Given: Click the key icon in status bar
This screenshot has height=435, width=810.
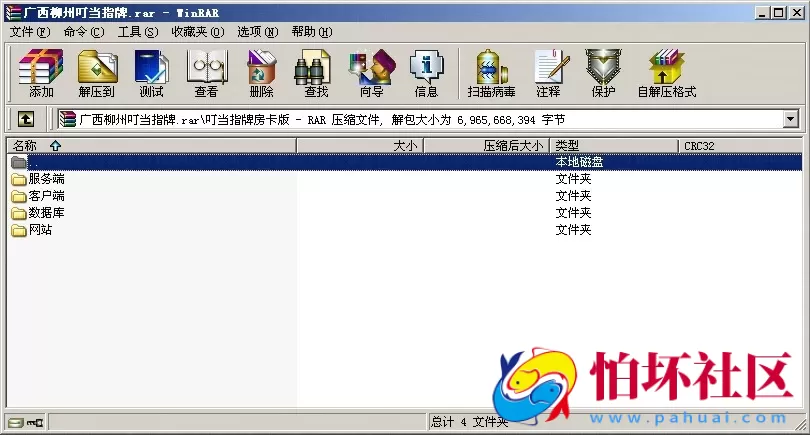Looking at the screenshot, I should [36, 423].
